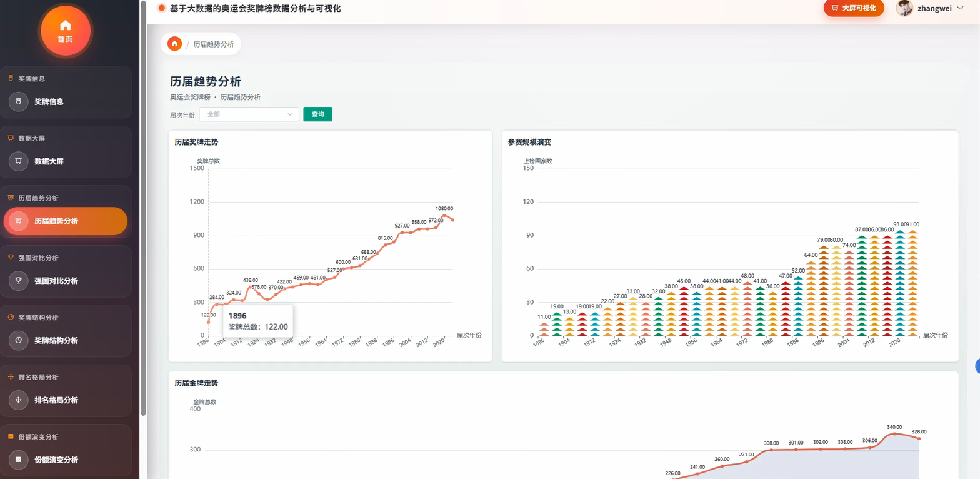980x479 pixels.
Task: Click the 1080.00 peak label on 历届奖牌走势 chart
Action: (x=444, y=208)
